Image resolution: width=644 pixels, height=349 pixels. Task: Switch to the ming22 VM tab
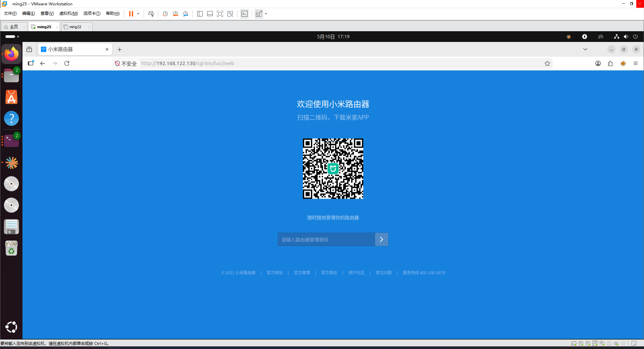coord(76,27)
